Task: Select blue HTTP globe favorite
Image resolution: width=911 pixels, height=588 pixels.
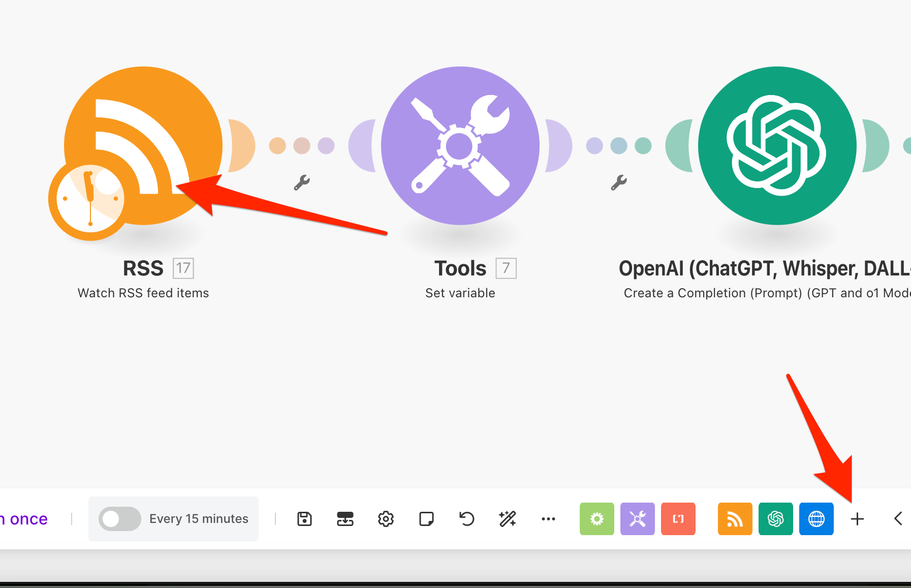Action: (816, 519)
